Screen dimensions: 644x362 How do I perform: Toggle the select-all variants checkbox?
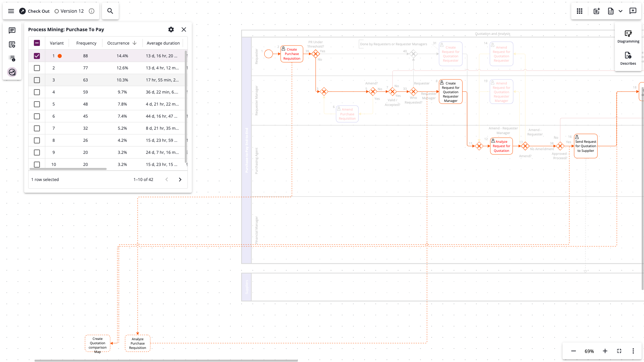37,43
